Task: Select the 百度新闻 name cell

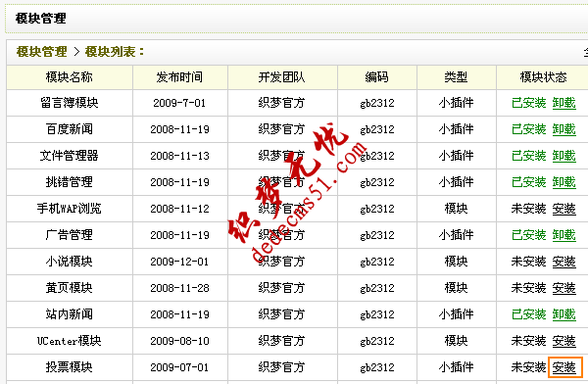Action: pos(70,129)
